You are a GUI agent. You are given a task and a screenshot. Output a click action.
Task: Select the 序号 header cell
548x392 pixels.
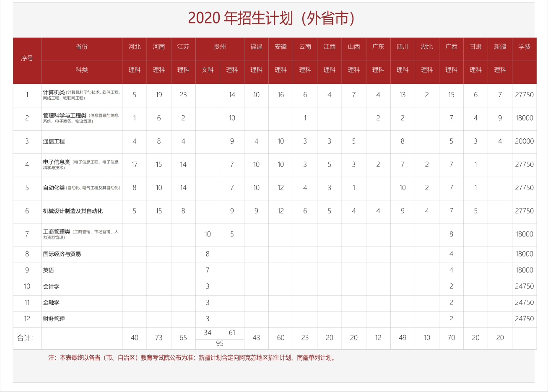[x=27, y=58]
